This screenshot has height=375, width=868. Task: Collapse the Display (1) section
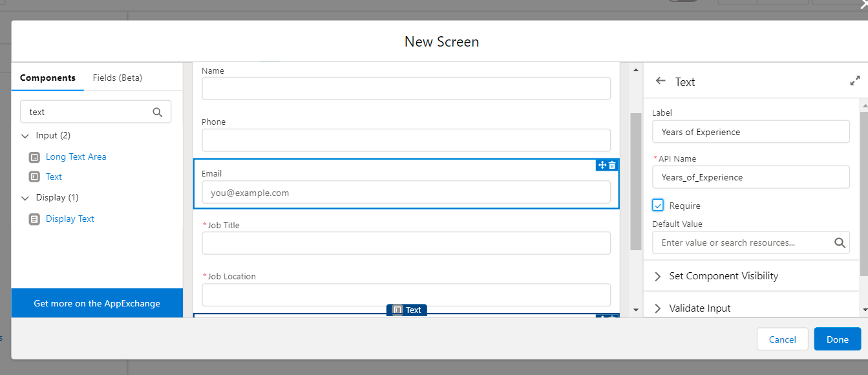tap(25, 198)
